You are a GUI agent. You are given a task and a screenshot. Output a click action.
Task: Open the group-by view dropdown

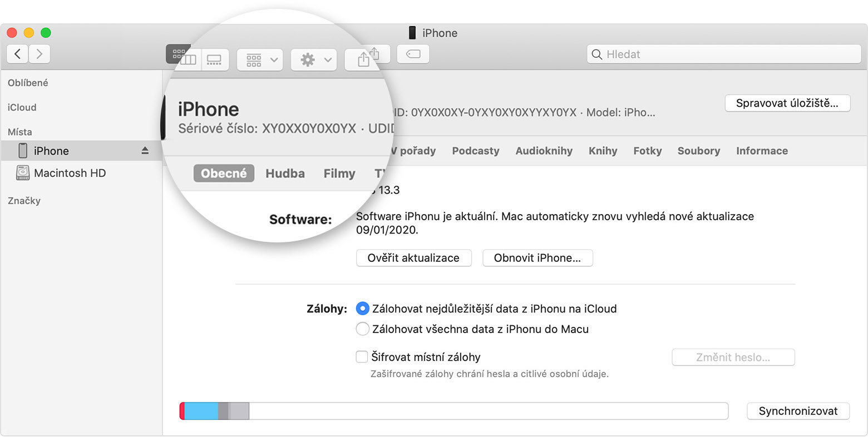pos(260,59)
